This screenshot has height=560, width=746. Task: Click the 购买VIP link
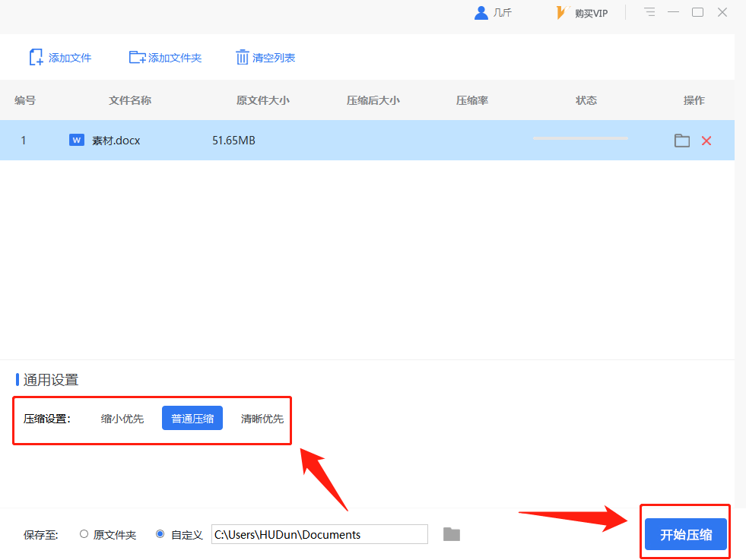(592, 14)
